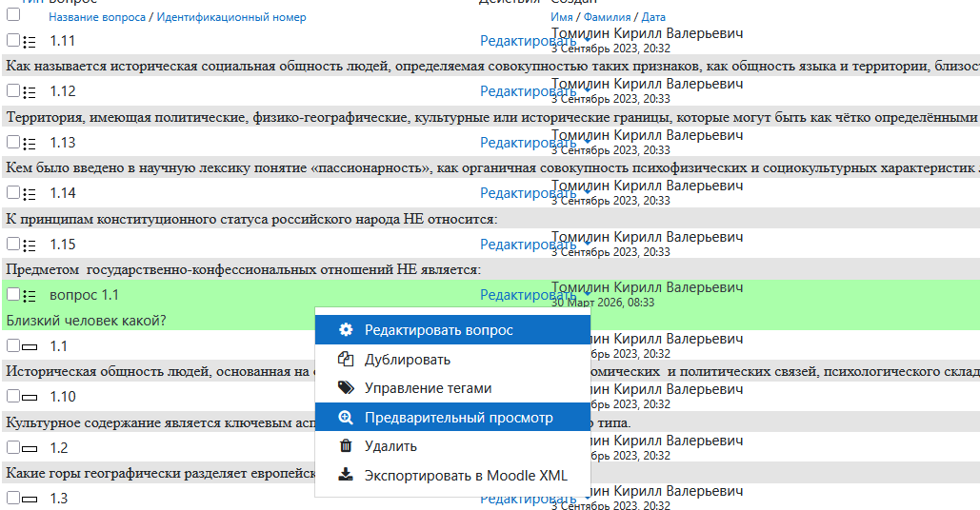The height and width of the screenshot is (510, 980).
Task: Click the question name 1.14
Action: 63,193
